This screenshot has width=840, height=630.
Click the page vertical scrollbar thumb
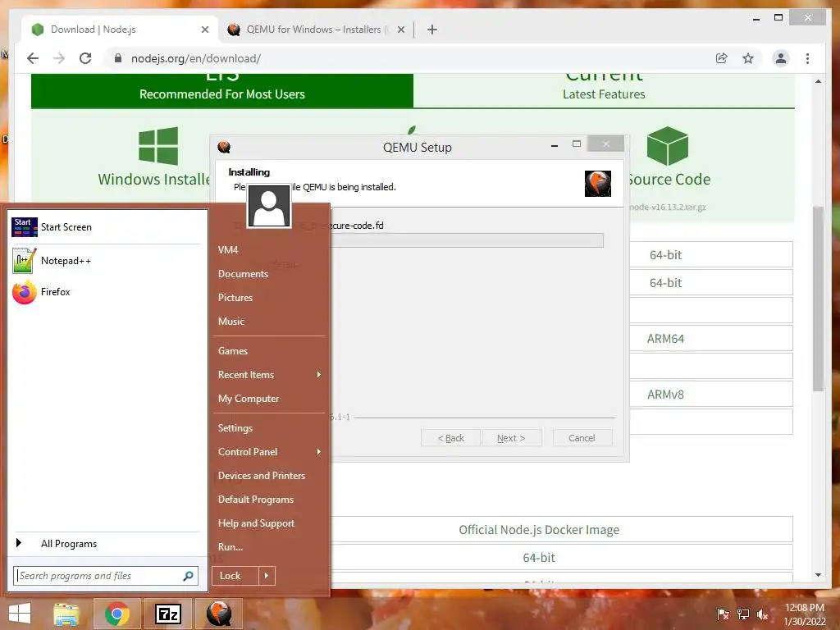pyautogui.click(x=818, y=299)
